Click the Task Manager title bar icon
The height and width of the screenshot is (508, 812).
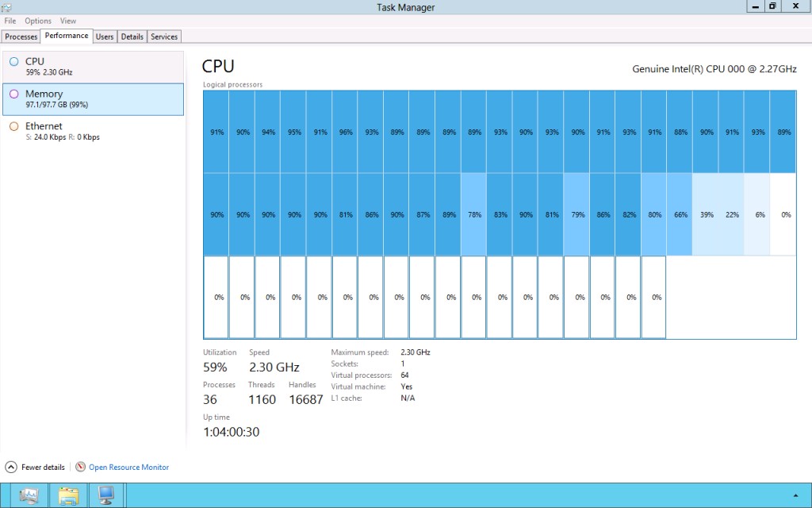tap(6, 7)
